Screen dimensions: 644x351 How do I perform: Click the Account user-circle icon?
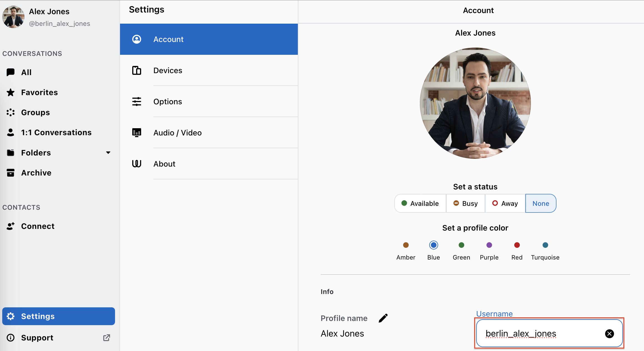[137, 39]
